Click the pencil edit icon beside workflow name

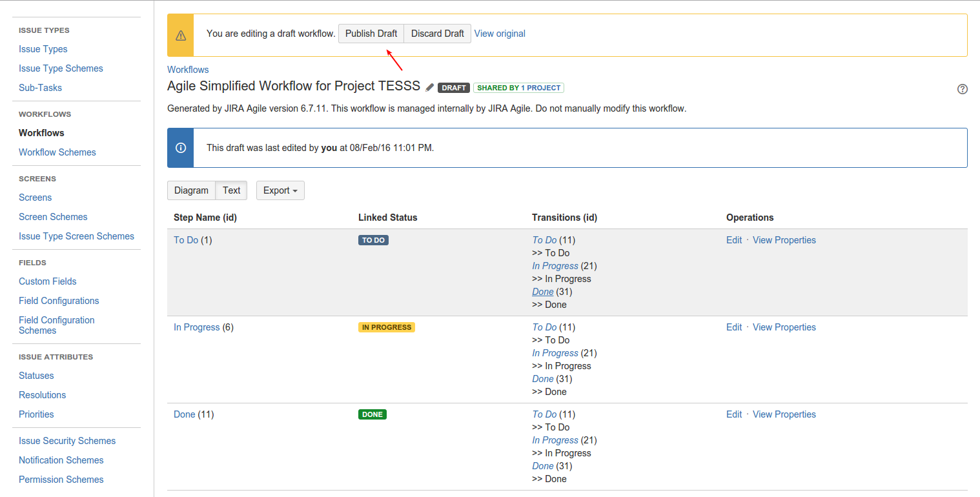[430, 88]
